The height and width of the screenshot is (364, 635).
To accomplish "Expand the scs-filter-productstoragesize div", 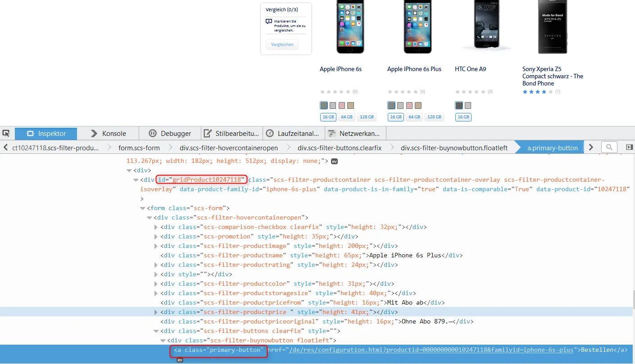I will click(156, 293).
